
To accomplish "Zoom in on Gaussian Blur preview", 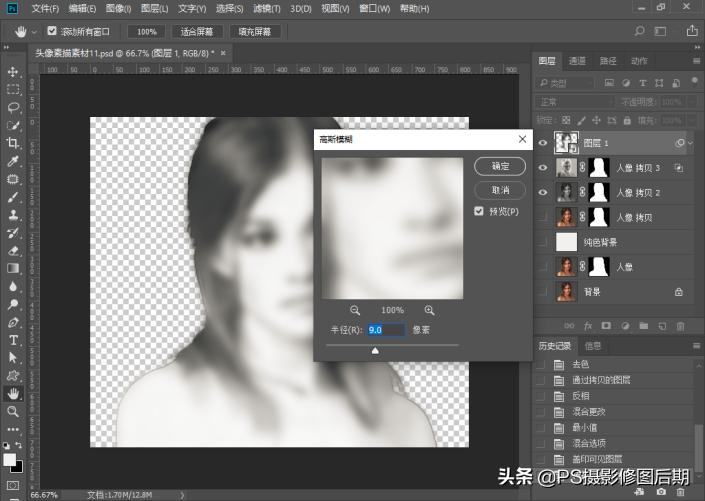I will [429, 310].
